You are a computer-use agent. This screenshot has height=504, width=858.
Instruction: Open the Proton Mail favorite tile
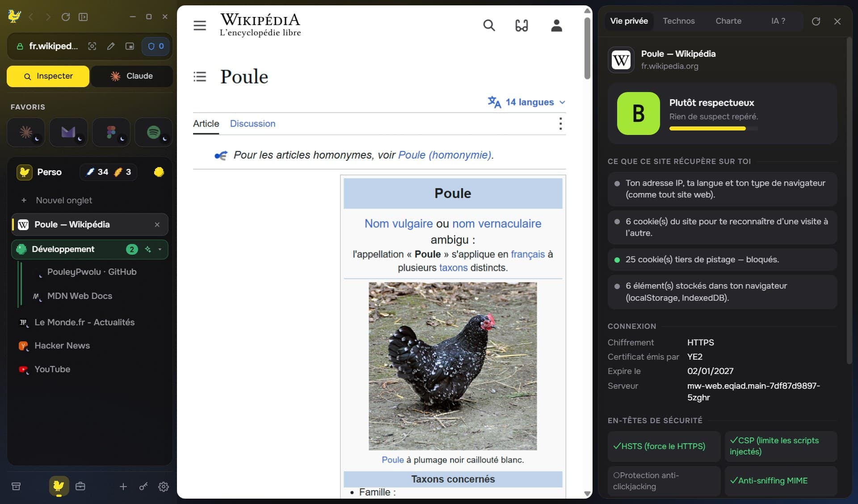coord(68,132)
